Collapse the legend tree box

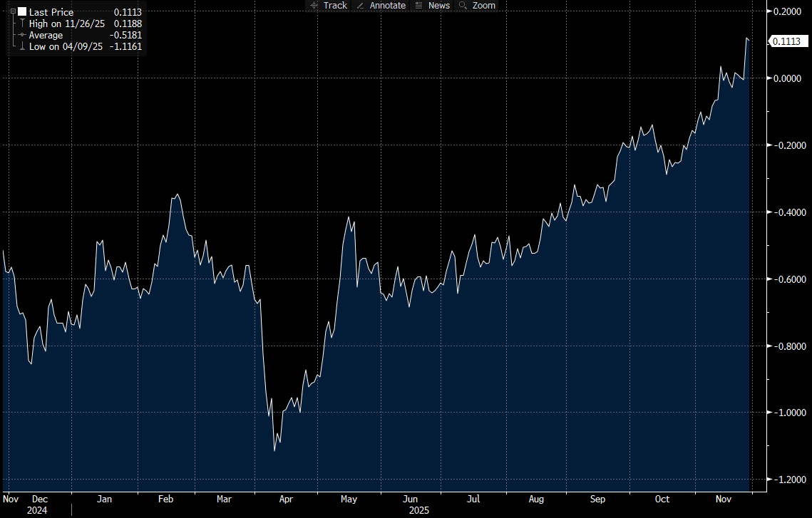(x=13, y=12)
